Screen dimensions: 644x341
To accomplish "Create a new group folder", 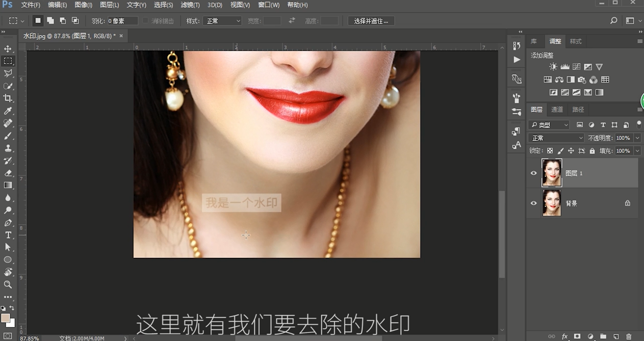I will [x=603, y=337].
